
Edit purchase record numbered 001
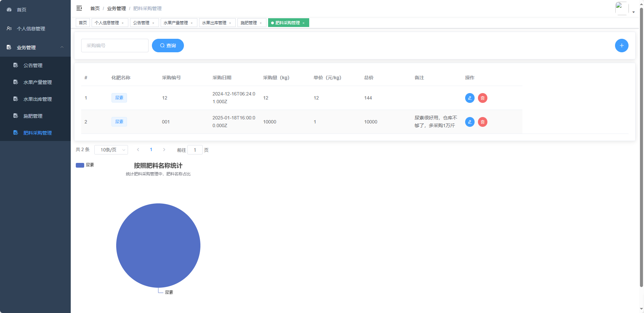[470, 122]
